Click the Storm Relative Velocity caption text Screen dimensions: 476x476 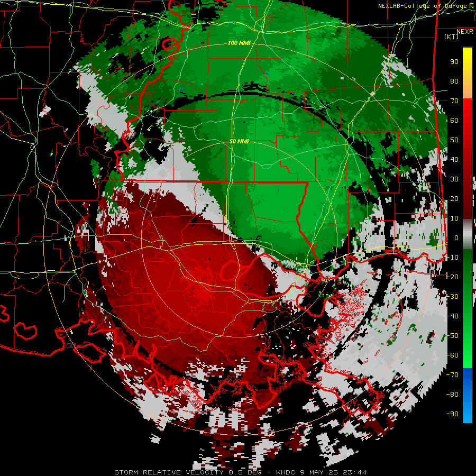[240, 472]
